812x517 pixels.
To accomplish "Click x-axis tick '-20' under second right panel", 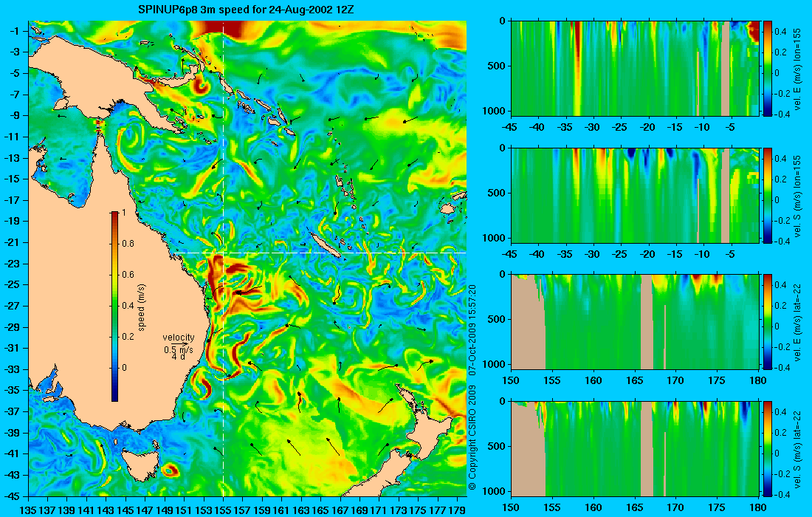I will (x=647, y=254).
